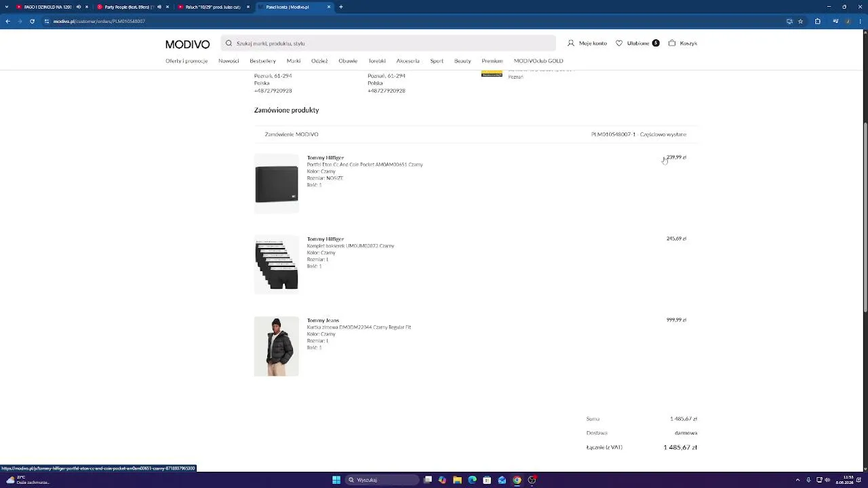Click Tommy Jeans brand name
Viewport: 868px width, 488px height.
[323, 321]
